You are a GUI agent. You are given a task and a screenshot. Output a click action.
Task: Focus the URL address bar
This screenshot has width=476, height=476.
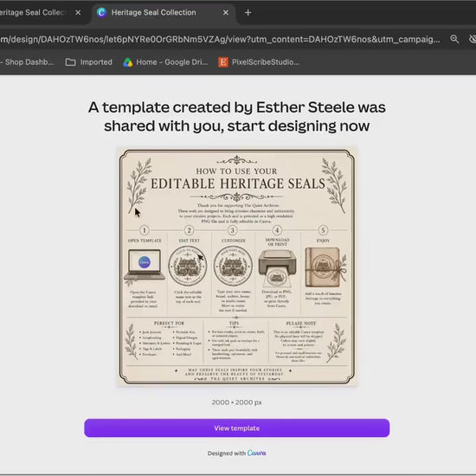click(220, 39)
